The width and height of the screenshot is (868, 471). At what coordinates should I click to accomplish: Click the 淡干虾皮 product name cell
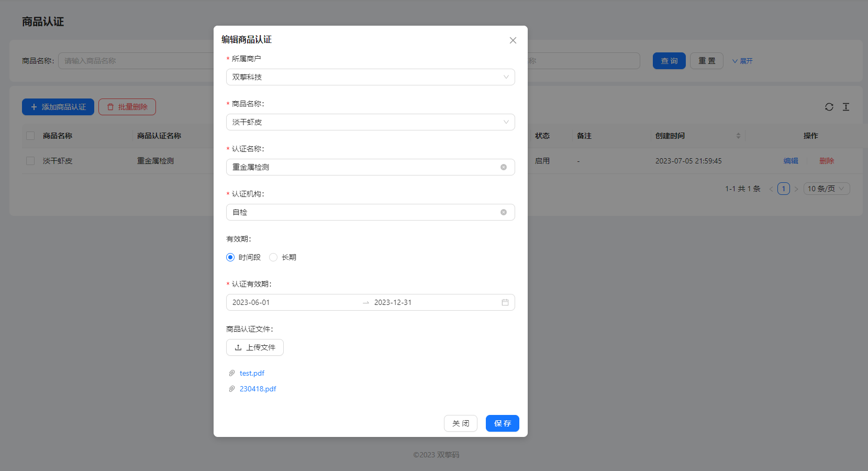click(58, 161)
